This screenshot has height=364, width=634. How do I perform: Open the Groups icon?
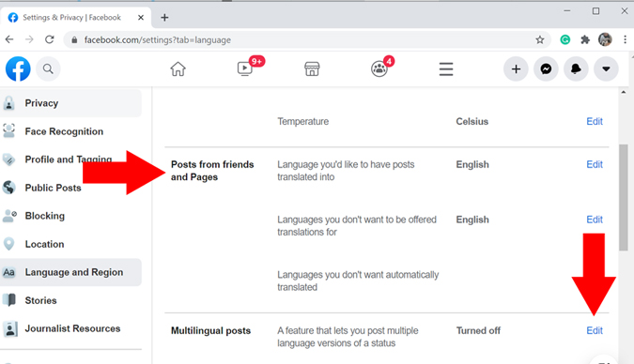click(379, 68)
